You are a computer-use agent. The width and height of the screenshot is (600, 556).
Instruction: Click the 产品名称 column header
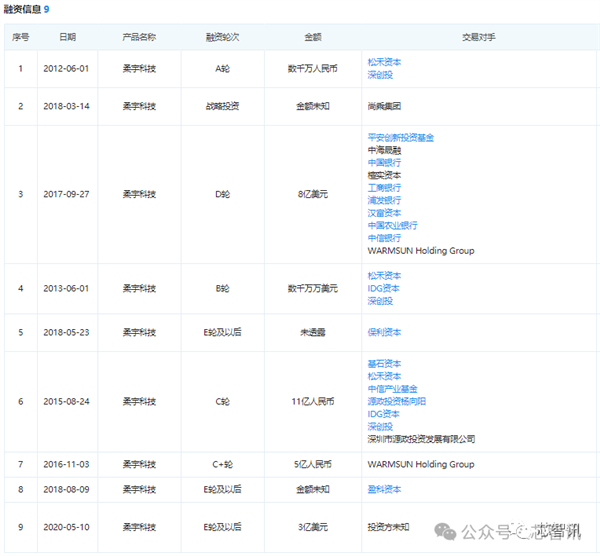point(139,37)
